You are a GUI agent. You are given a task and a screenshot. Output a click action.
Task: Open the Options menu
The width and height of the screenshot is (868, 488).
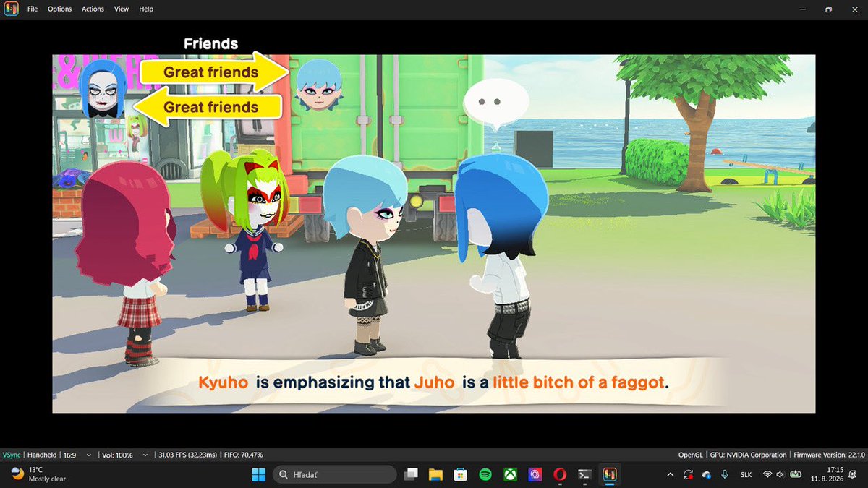[x=60, y=9]
